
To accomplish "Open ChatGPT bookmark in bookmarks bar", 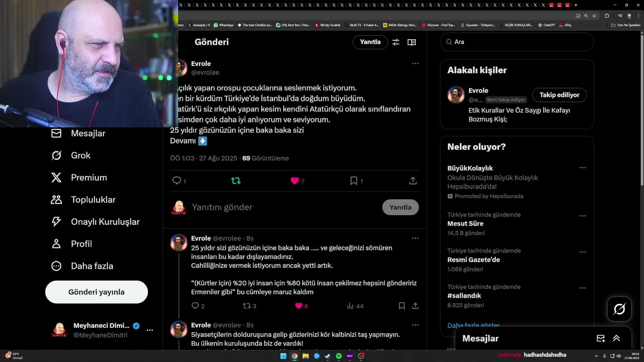I will tap(546, 25).
